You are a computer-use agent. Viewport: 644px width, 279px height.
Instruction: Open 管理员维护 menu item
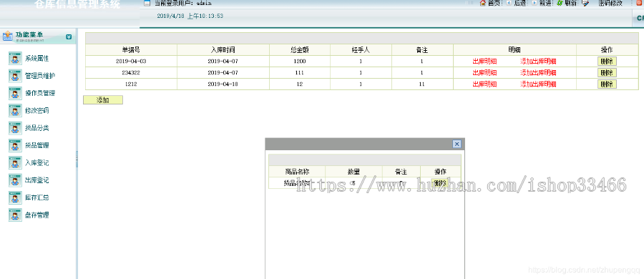[x=40, y=76]
